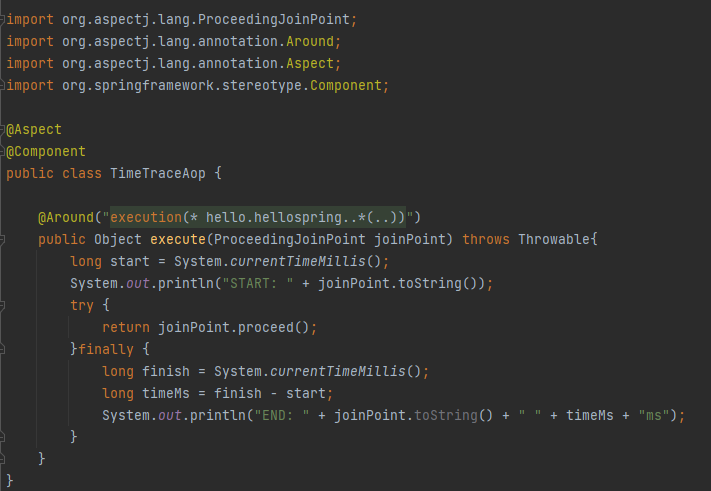Image resolution: width=711 pixels, height=491 pixels.
Task: Click Around in the annotation import
Action: (x=310, y=41)
